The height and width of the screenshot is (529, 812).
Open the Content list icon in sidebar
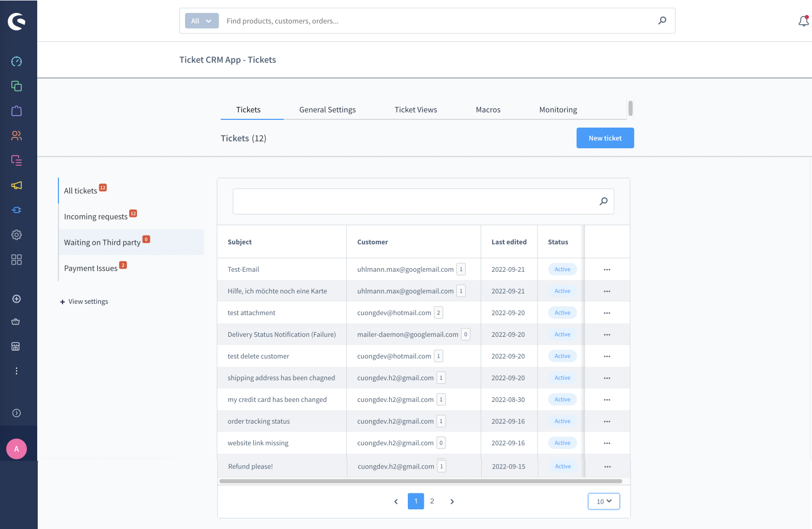click(17, 160)
